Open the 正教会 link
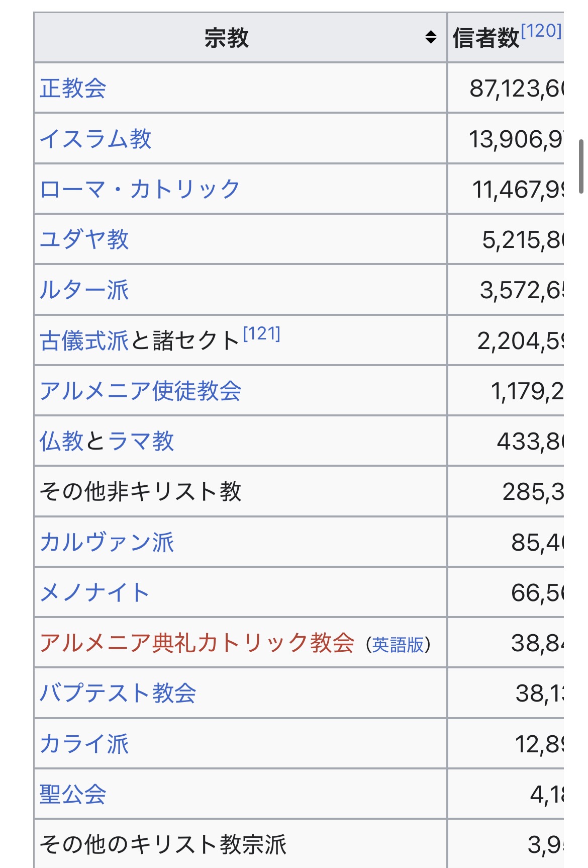Viewport: 588px width, 868px height. coord(73,89)
